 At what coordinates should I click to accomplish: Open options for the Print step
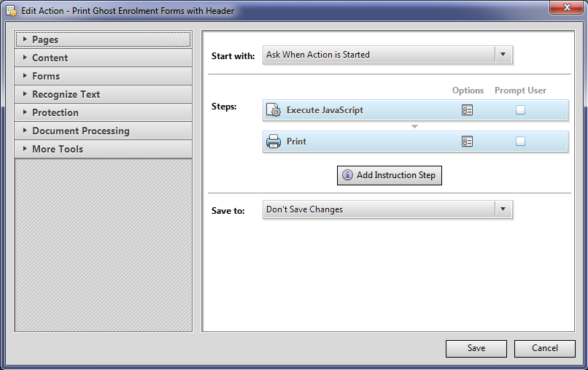467,142
